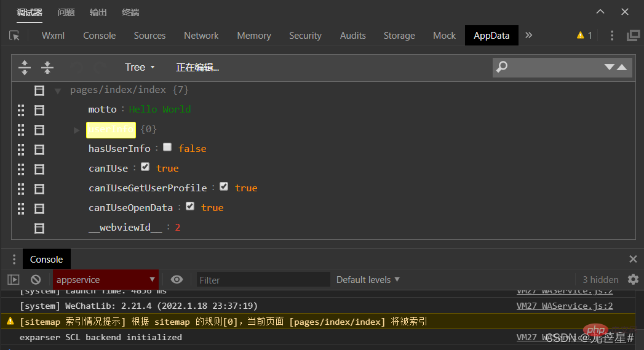The width and height of the screenshot is (644, 350).
Task: Show more devtools tabs chevron
Action: 528,35
